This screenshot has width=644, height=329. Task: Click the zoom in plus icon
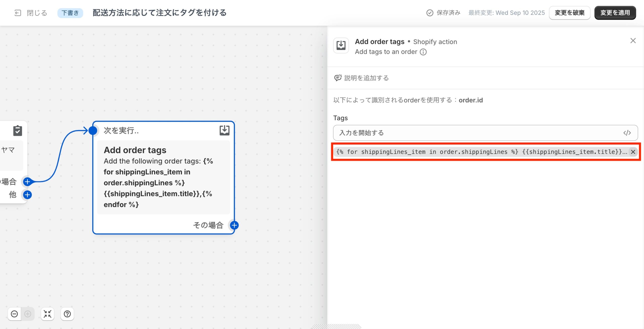click(28, 314)
